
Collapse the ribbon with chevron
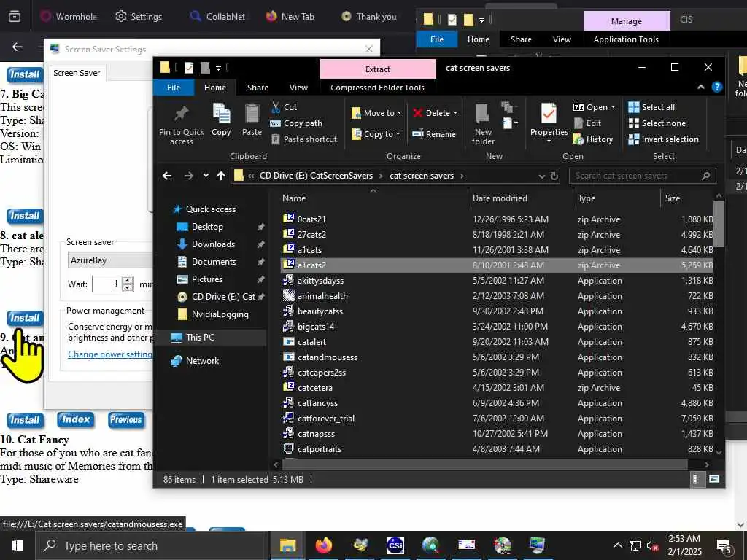coord(701,87)
